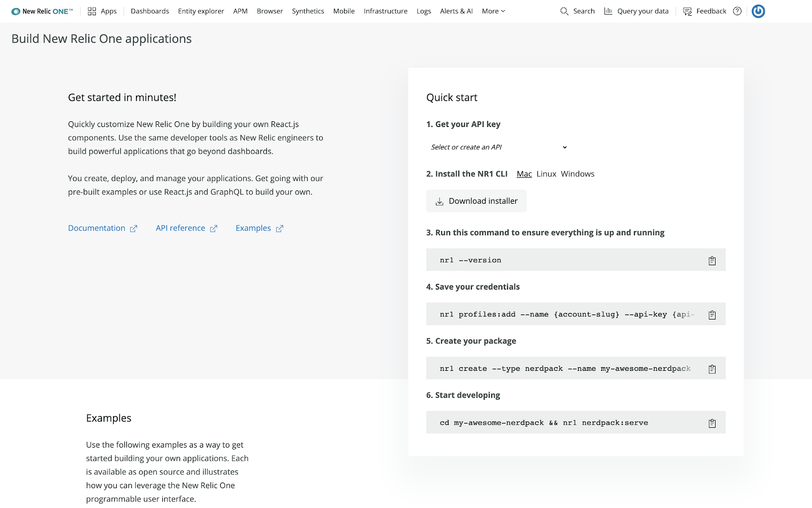
Task: Open the Documentation link
Action: pos(96,228)
